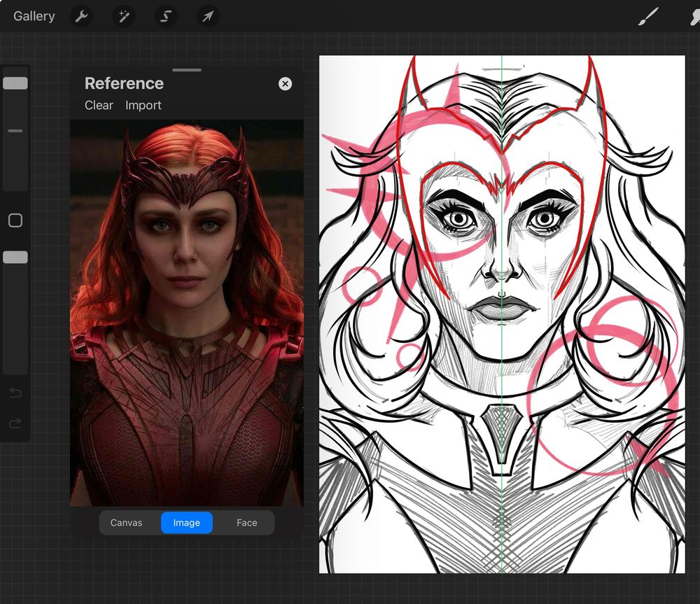Switch to the Canvas reference mode
The width and height of the screenshot is (700, 604).
point(127,522)
